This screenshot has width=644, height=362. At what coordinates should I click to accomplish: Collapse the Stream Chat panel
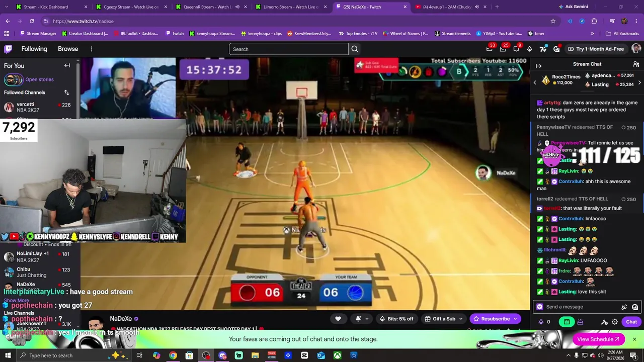[x=538, y=65]
